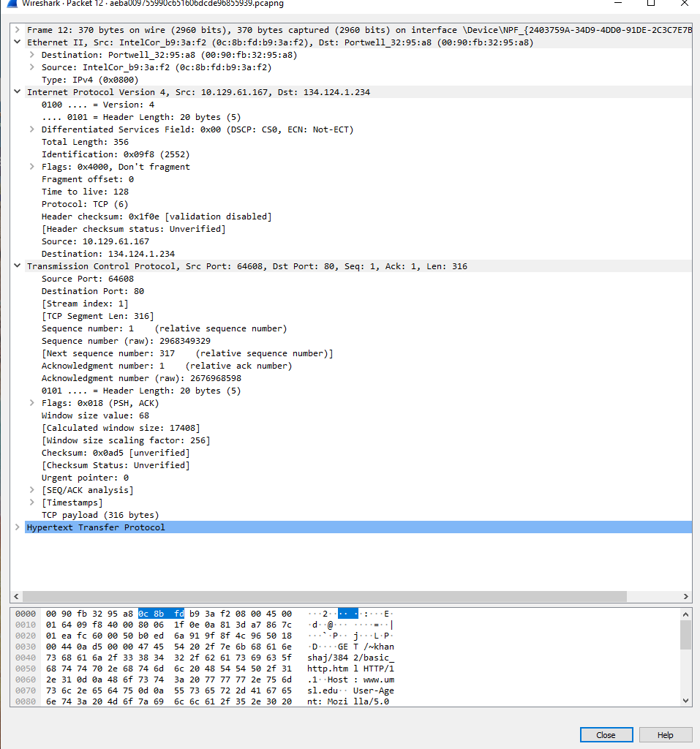Image resolution: width=700 pixels, height=749 pixels.
Task: Collapse Internet Protocol Version 4 section
Action: (x=16, y=91)
